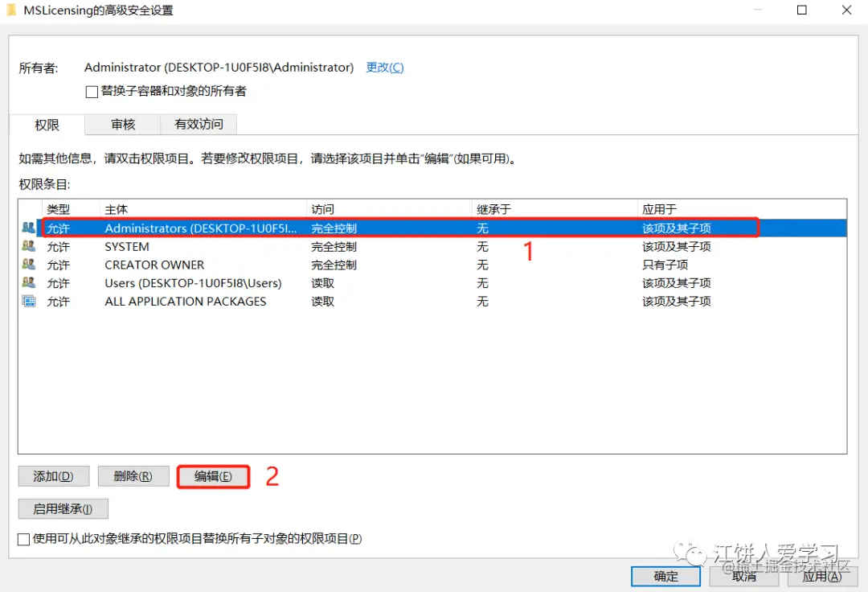Maximize the MSLicensing security settings window
Image resolution: width=868 pixels, height=592 pixels.
[801, 10]
